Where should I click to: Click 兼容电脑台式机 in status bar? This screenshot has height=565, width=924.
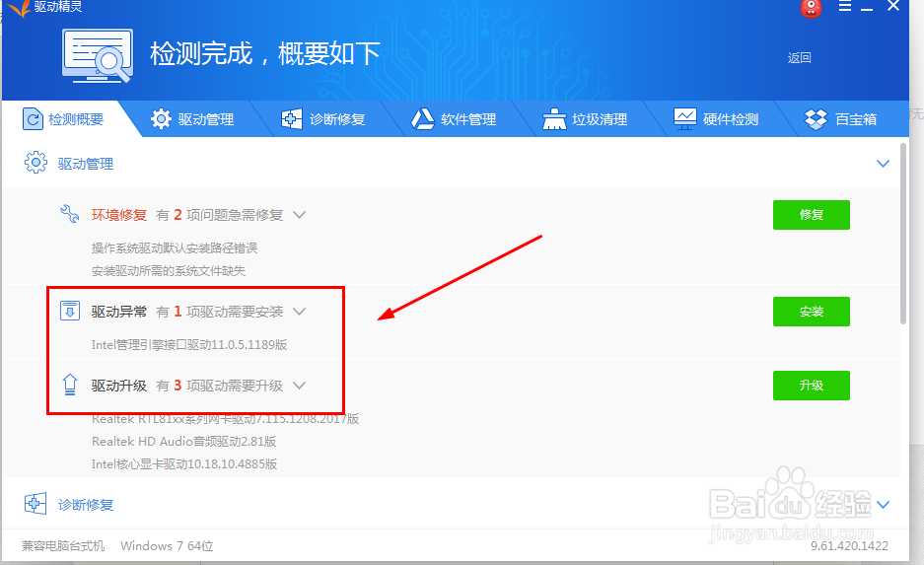click(x=63, y=546)
